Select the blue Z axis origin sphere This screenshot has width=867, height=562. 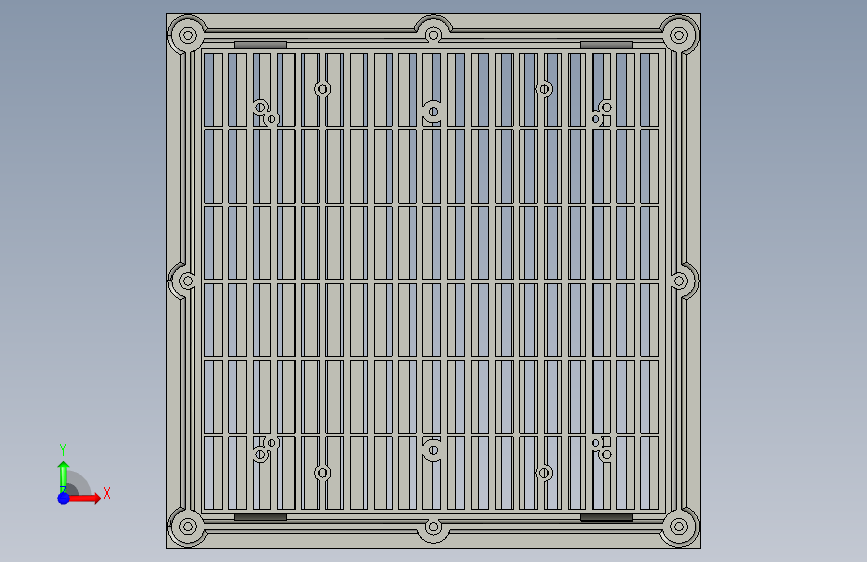click(x=64, y=498)
